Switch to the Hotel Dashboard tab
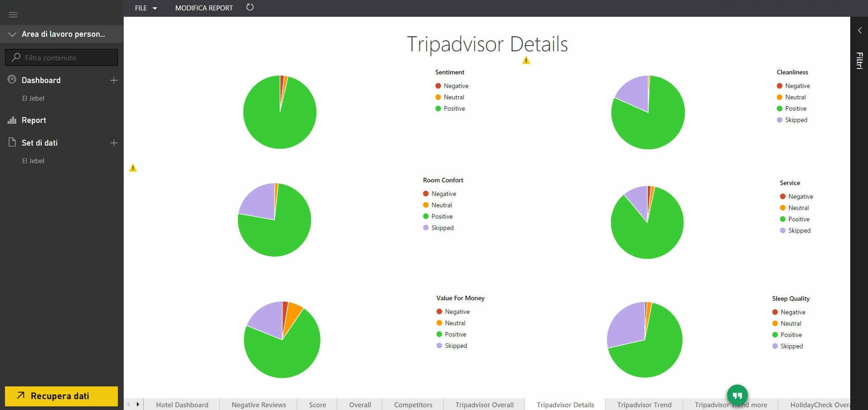Viewport: 868px width, 410px height. (182, 405)
